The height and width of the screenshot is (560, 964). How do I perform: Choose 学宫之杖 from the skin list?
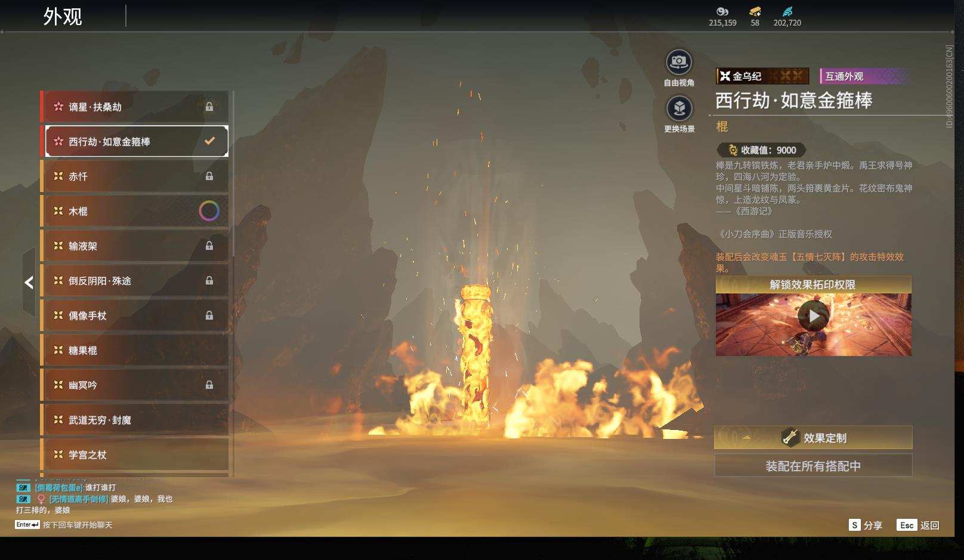[x=135, y=454]
